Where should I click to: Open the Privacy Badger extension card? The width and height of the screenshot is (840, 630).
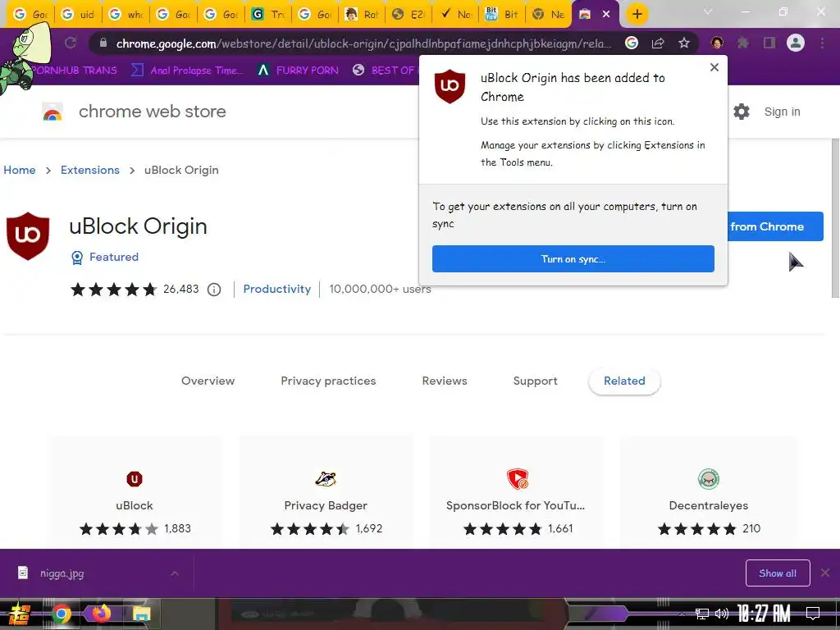tap(326, 494)
